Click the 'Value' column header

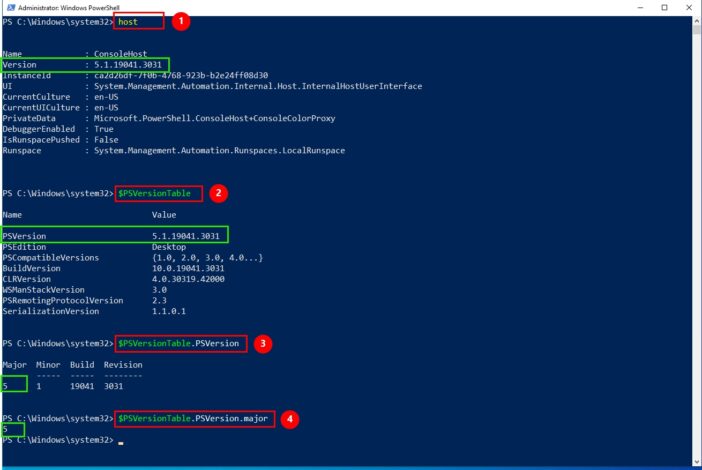tap(164, 215)
